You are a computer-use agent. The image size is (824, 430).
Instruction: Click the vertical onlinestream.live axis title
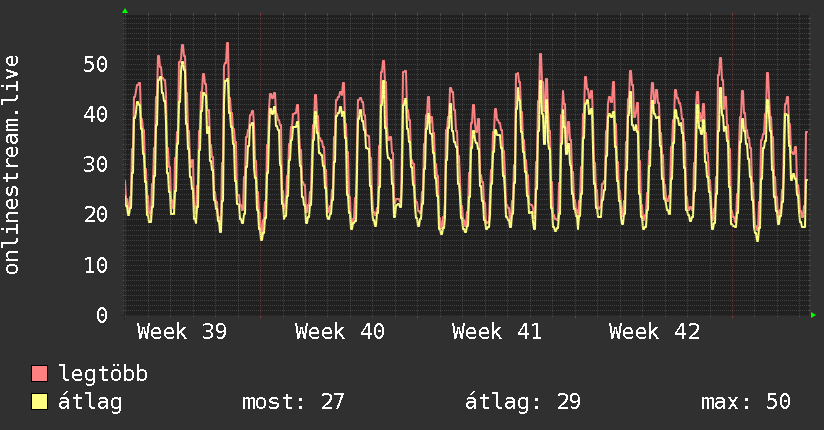(x=12, y=164)
